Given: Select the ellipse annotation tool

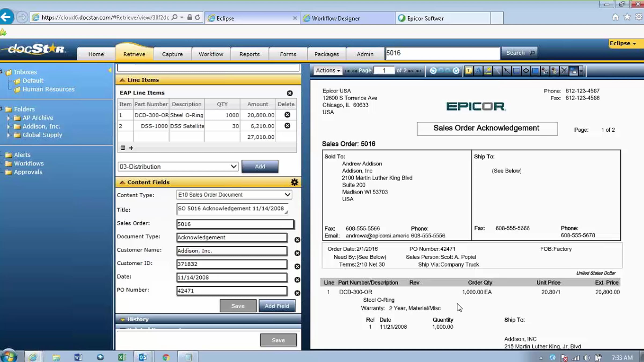Looking at the screenshot, I should point(526,71).
